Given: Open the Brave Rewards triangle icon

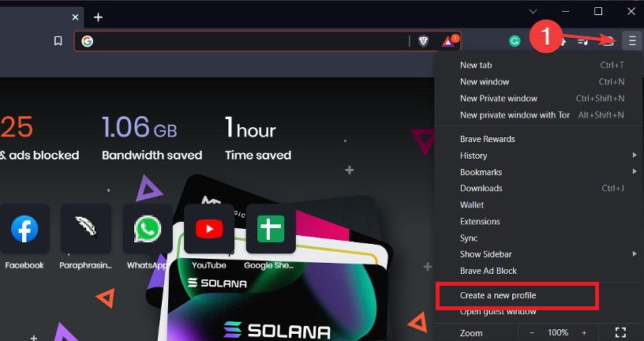Looking at the screenshot, I should (448, 41).
